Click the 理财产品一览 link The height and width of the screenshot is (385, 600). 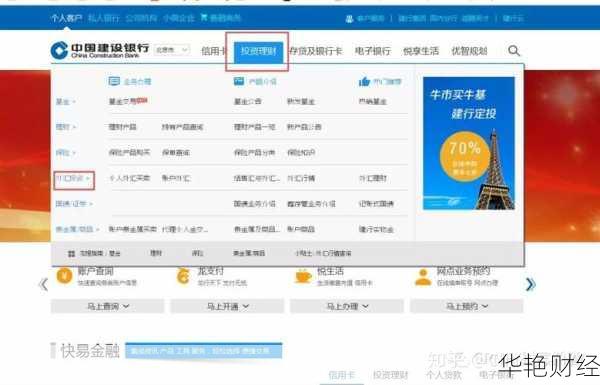(254, 127)
